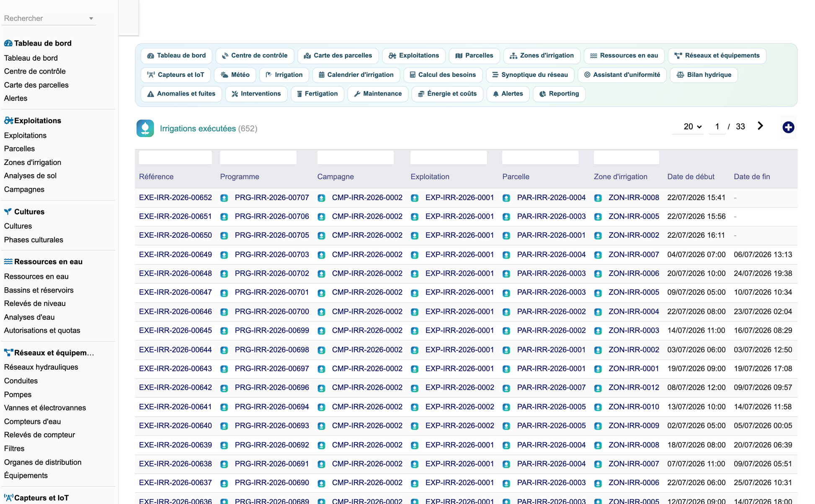Open Relevés de compteur in sidebar

point(39,435)
